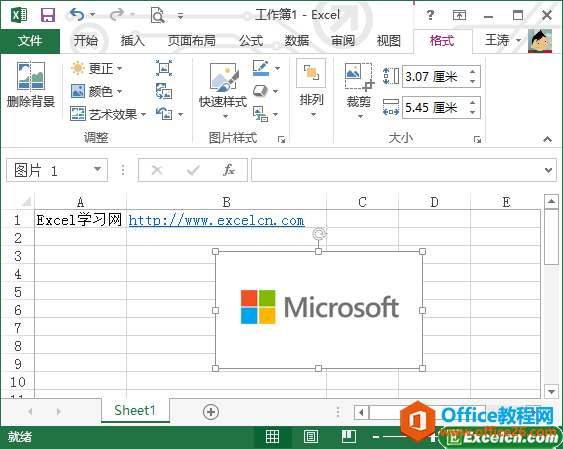Click the Compress Pictures icon
Image resolution: width=563 pixels, height=449 pixels.
click(x=164, y=68)
